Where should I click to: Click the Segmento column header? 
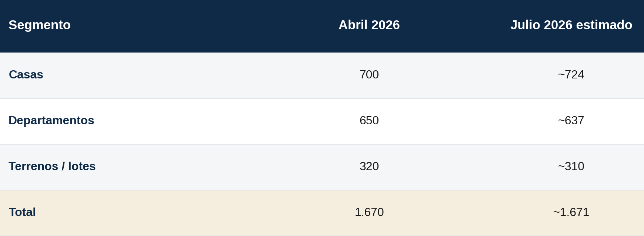point(40,25)
